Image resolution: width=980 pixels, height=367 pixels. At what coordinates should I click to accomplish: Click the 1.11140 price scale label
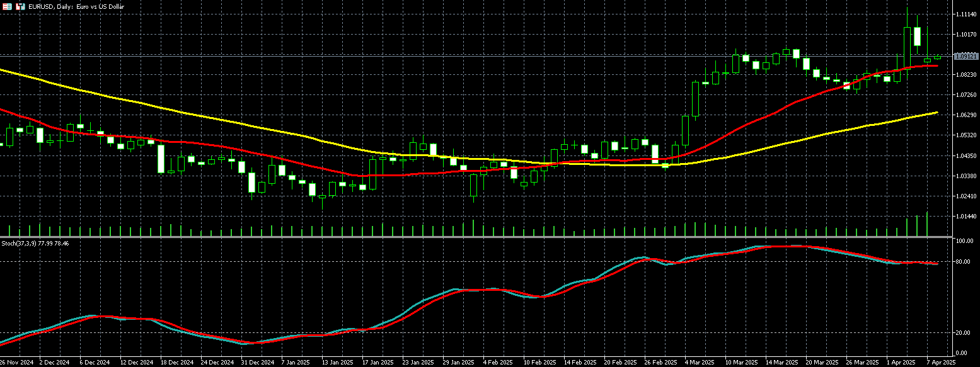click(966, 14)
